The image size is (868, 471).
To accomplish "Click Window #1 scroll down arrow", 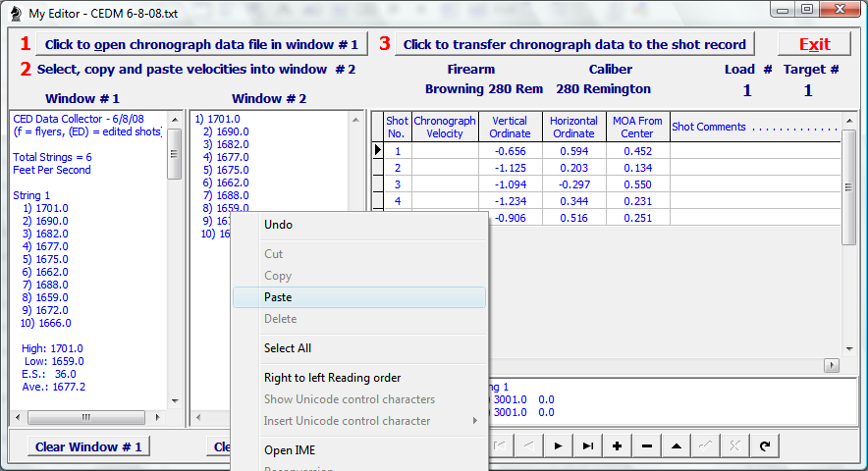I will coord(175,400).
